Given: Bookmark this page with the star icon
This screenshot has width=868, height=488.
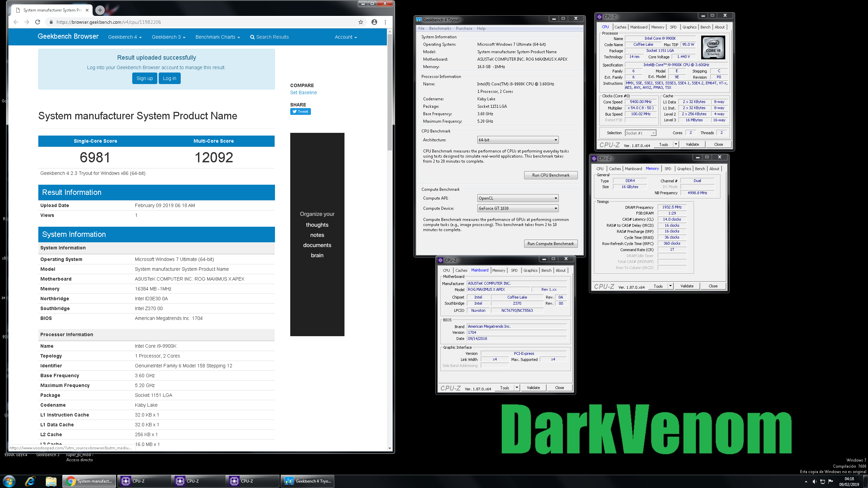Looking at the screenshot, I should point(361,22).
